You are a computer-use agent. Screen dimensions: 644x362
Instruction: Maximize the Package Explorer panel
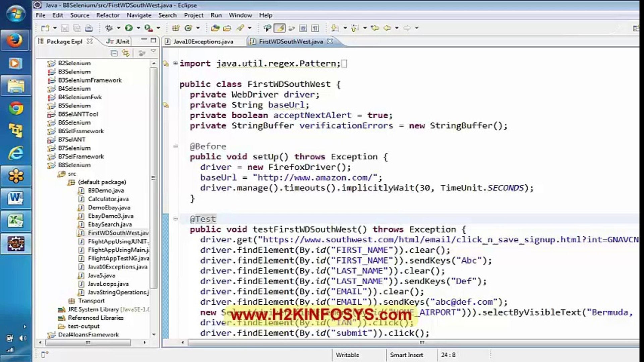click(154, 41)
